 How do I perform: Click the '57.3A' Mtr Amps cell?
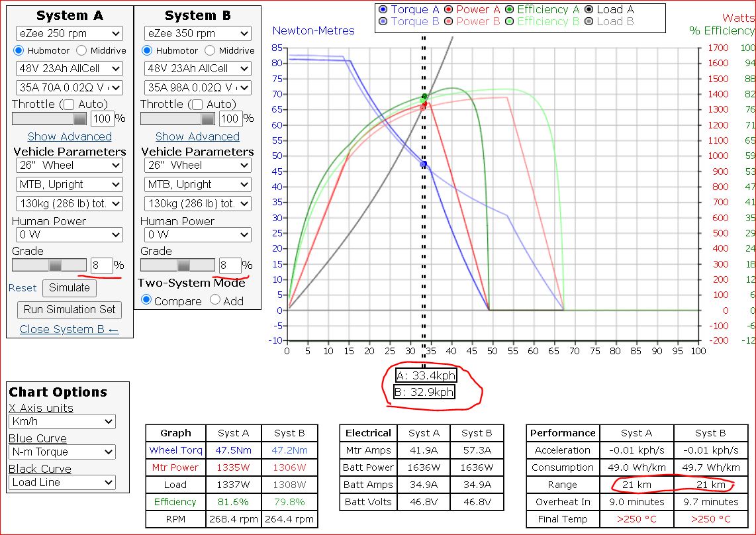tap(477, 450)
